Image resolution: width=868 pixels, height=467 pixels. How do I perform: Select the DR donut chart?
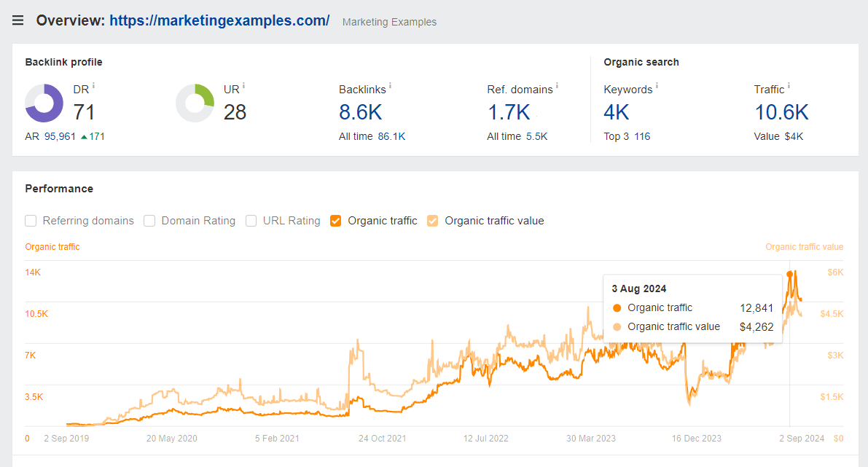click(44, 103)
